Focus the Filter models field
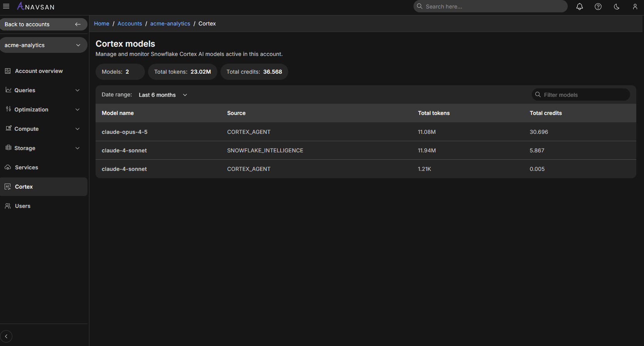Viewport: 644px width, 346px height. pos(581,95)
